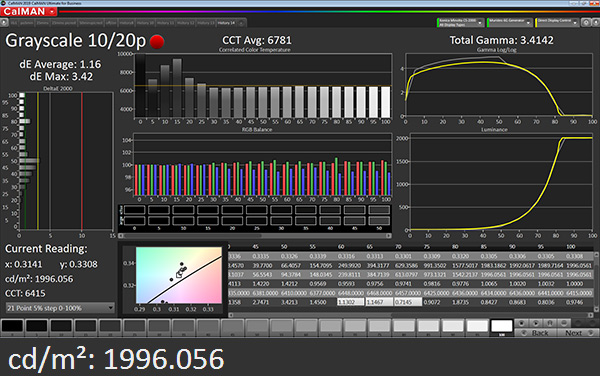600x376 pixels.
Task: Switch to the History 11 tab
Action: tap(165, 23)
